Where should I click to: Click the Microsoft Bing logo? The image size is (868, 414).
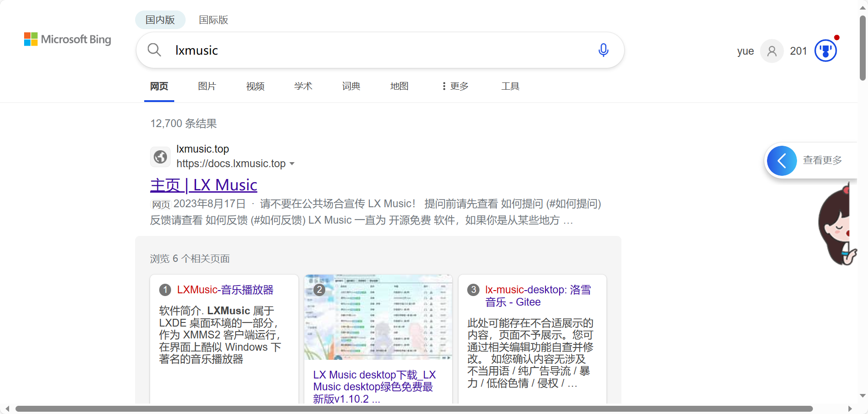click(68, 40)
